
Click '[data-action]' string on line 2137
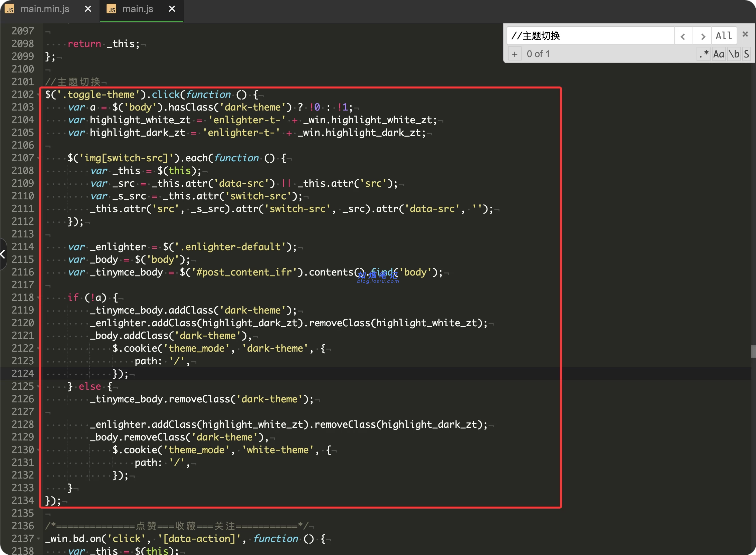(x=199, y=539)
